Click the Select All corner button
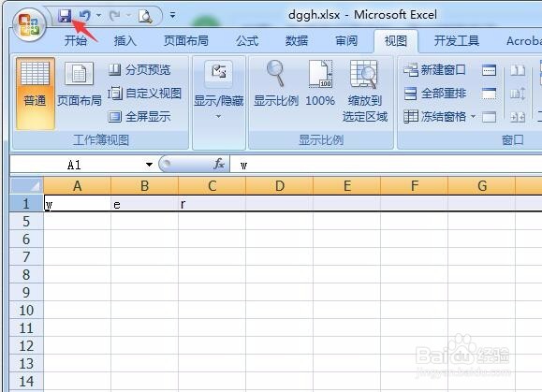The image size is (542, 392). tap(26, 186)
